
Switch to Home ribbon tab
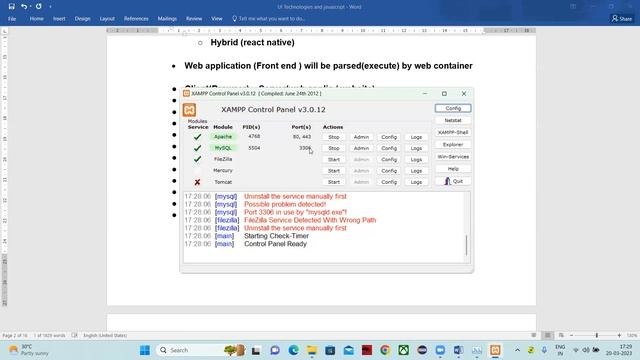(36, 19)
